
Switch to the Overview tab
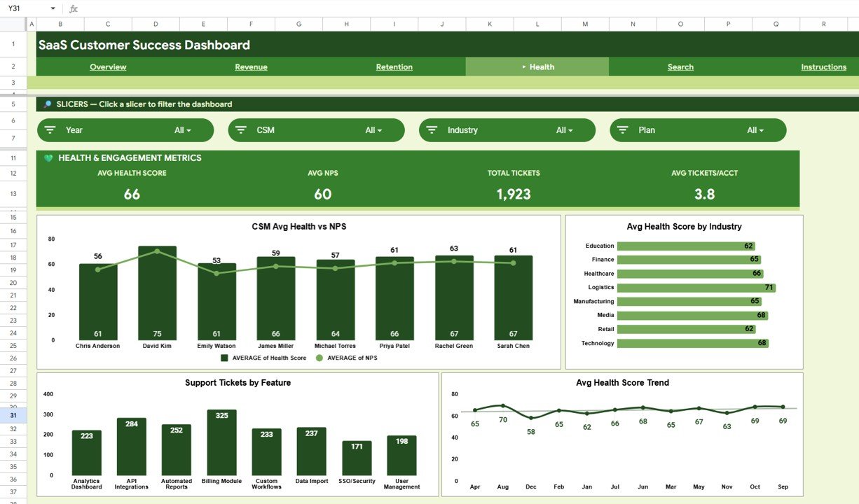tap(107, 66)
